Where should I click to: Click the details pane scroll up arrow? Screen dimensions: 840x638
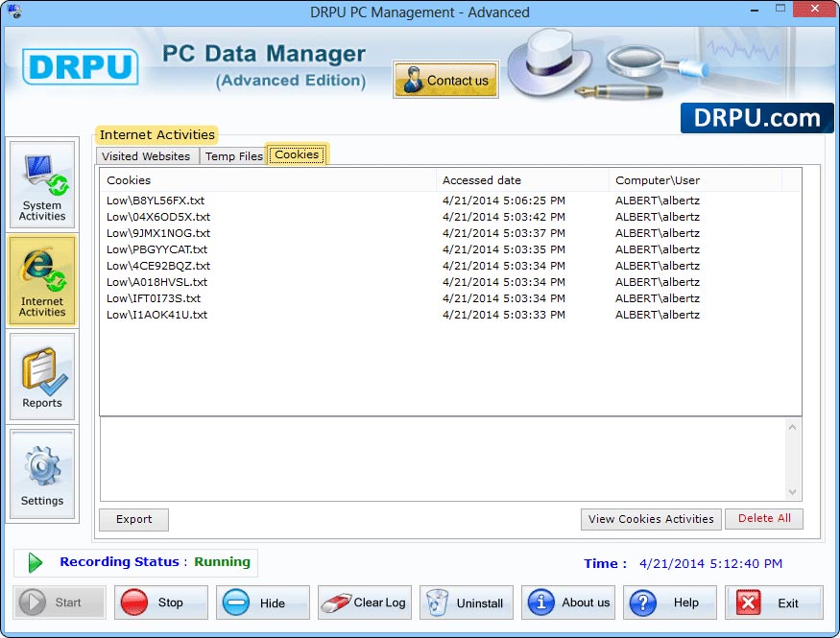pos(792,427)
